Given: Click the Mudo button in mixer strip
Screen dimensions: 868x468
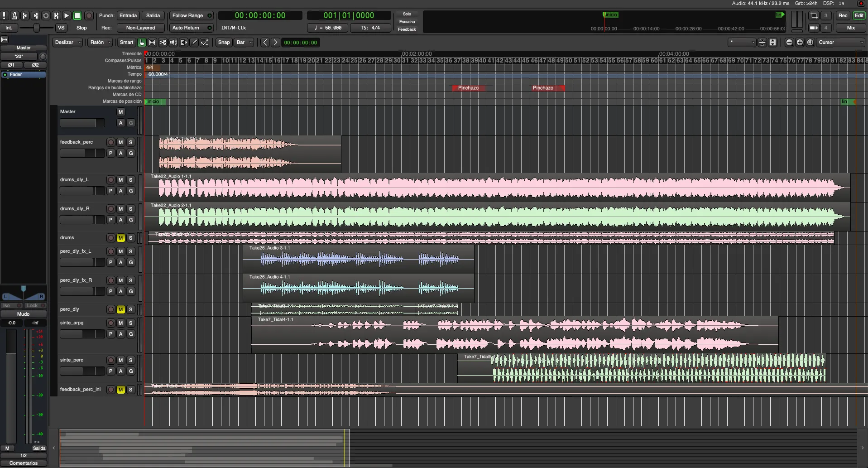Looking at the screenshot, I should [x=24, y=314].
